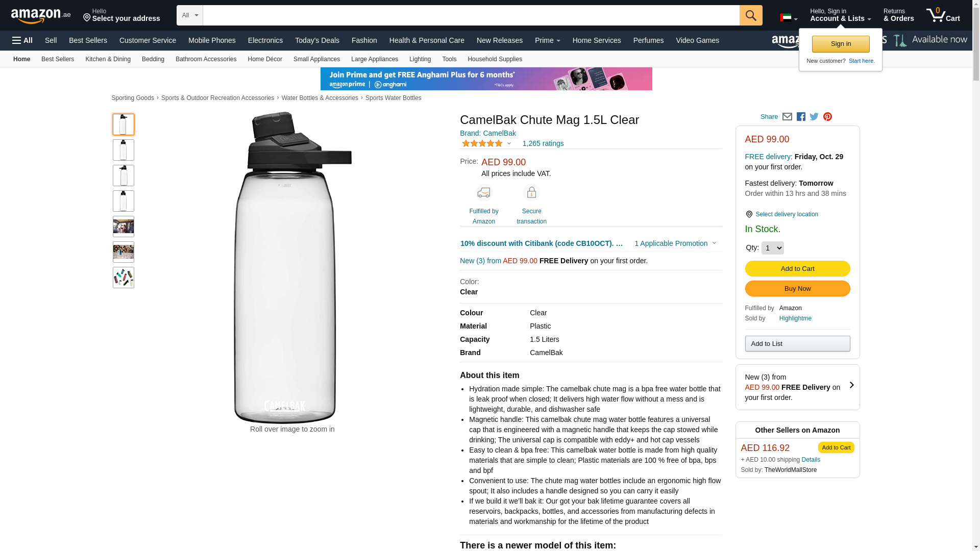The height and width of the screenshot is (551, 980).
Task: Open the Today's Deals menu item
Action: (x=317, y=40)
